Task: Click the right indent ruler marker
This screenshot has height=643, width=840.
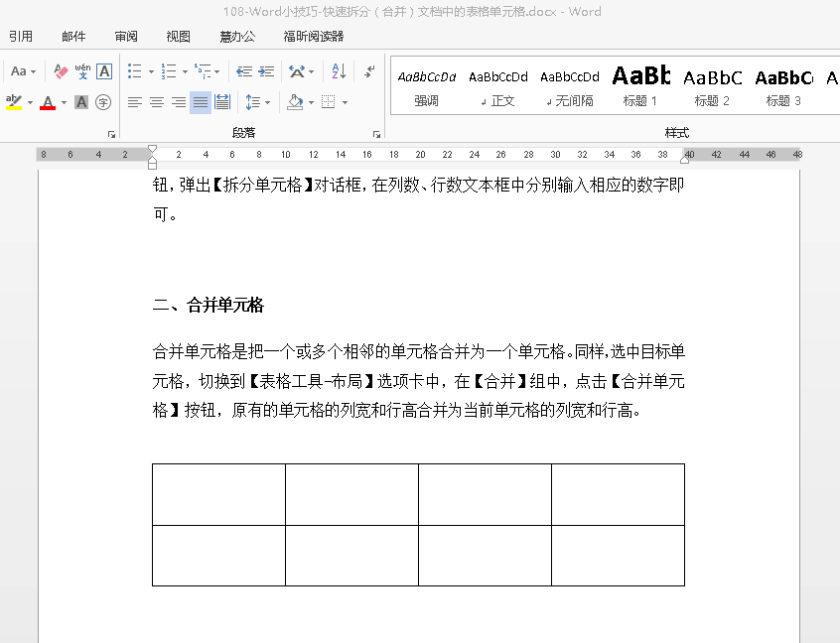Action: coord(685,159)
